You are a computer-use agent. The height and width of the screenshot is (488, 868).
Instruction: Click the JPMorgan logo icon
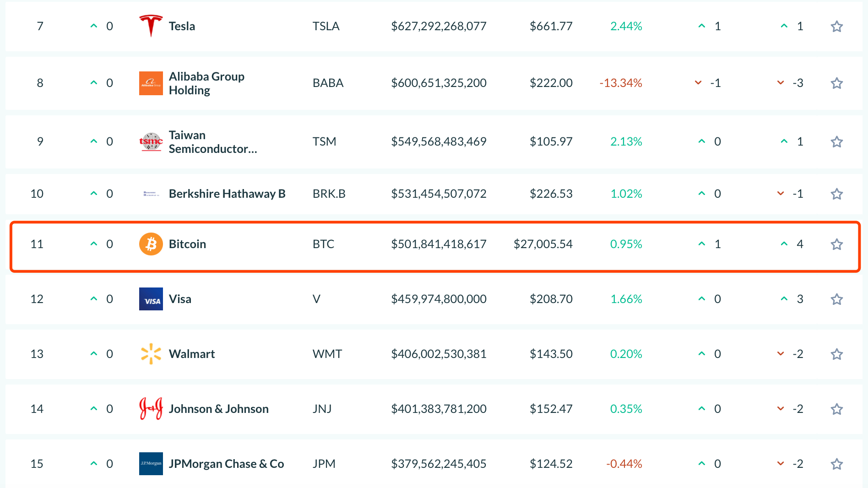(x=151, y=464)
